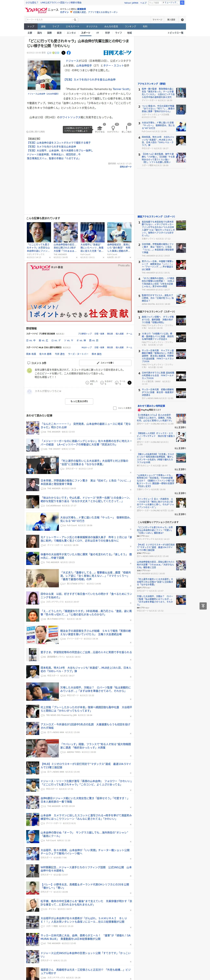Open the 購入履歴 link
Image resolution: width=210 pixels, height=980 pixels.
171,20
